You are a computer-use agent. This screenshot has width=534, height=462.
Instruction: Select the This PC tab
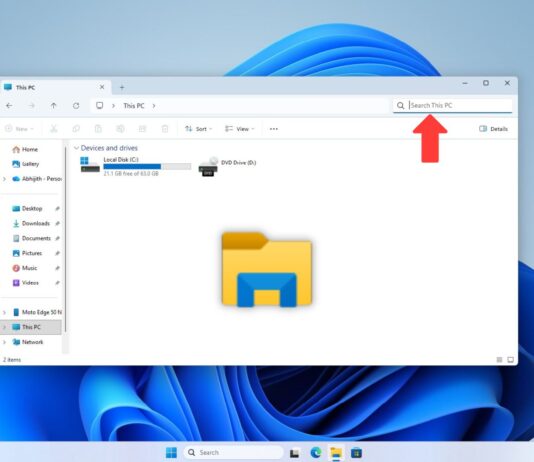click(50, 87)
